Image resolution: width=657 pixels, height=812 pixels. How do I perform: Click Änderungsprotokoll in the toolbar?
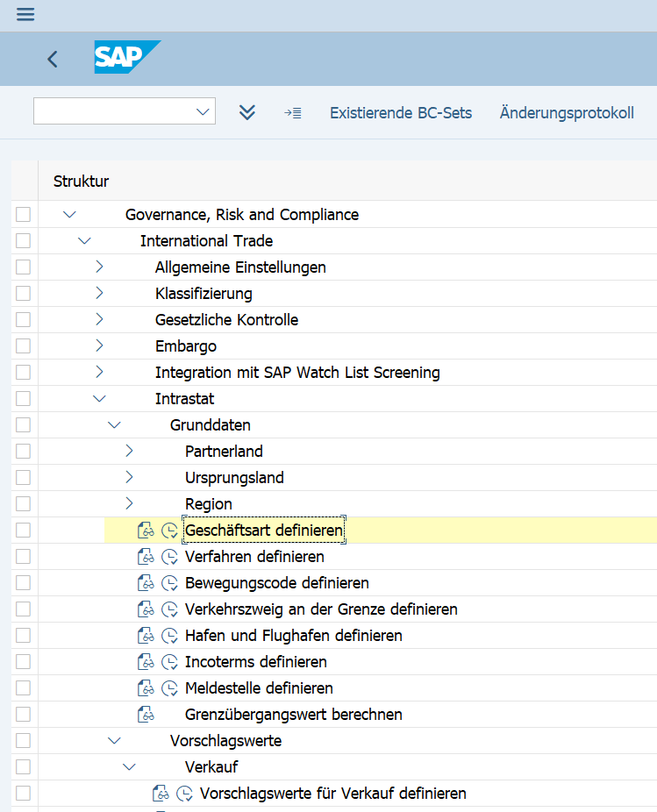tap(566, 112)
